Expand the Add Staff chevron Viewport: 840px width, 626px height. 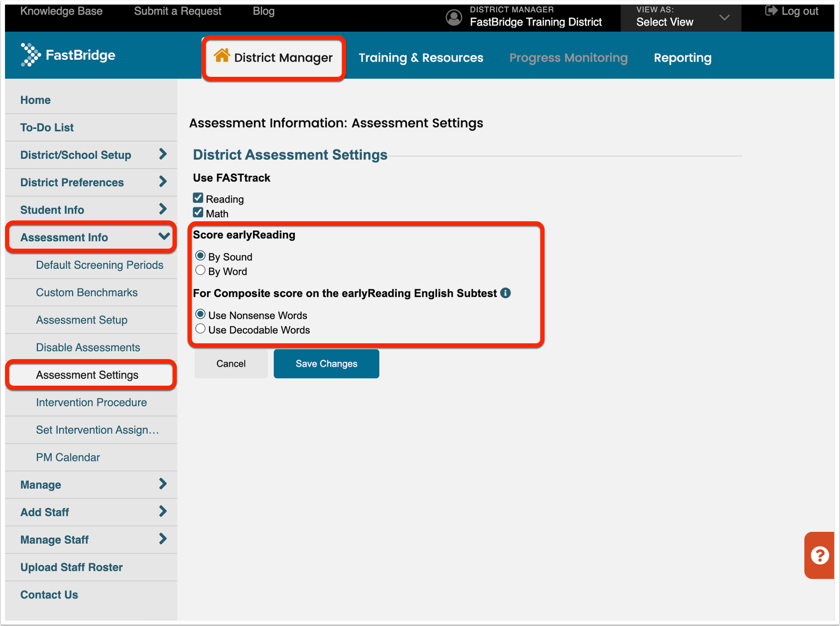[163, 511]
